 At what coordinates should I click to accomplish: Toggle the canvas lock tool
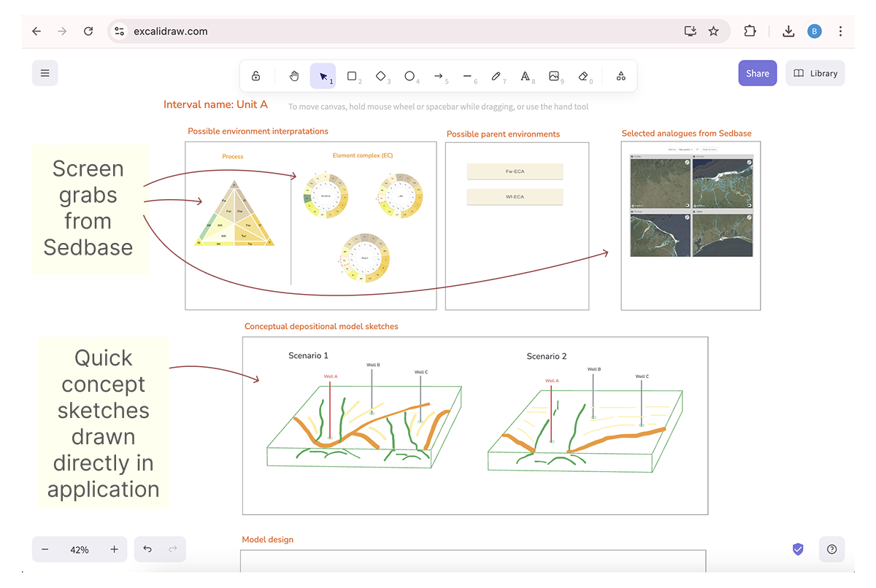pyautogui.click(x=255, y=76)
